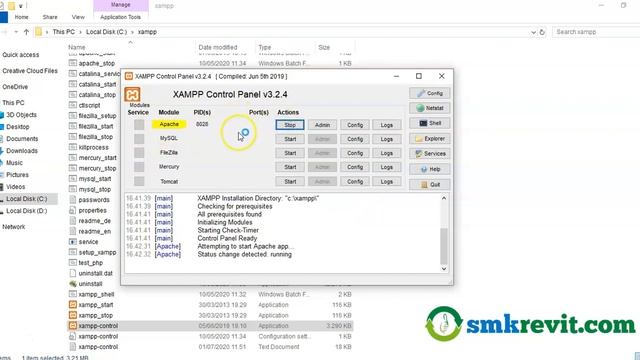Click the XAMPP log scrollbar thumb
Screen dimensions: 640x360
[x=444, y=246]
